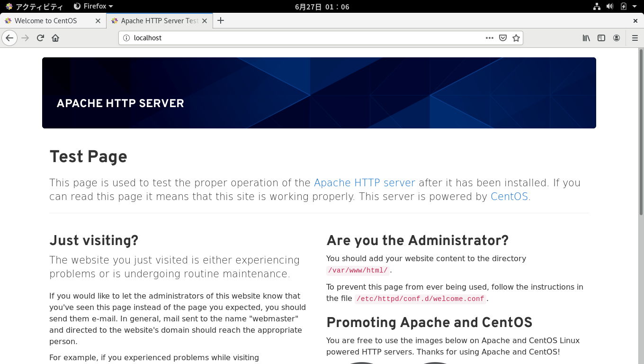Click the Apache HTTP server link
This screenshot has width=644, height=364.
pos(365,182)
